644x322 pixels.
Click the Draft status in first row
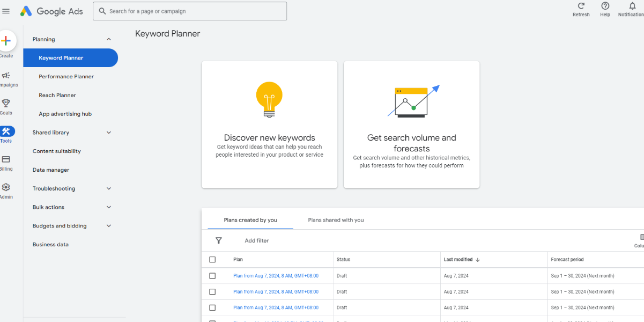[342, 276]
